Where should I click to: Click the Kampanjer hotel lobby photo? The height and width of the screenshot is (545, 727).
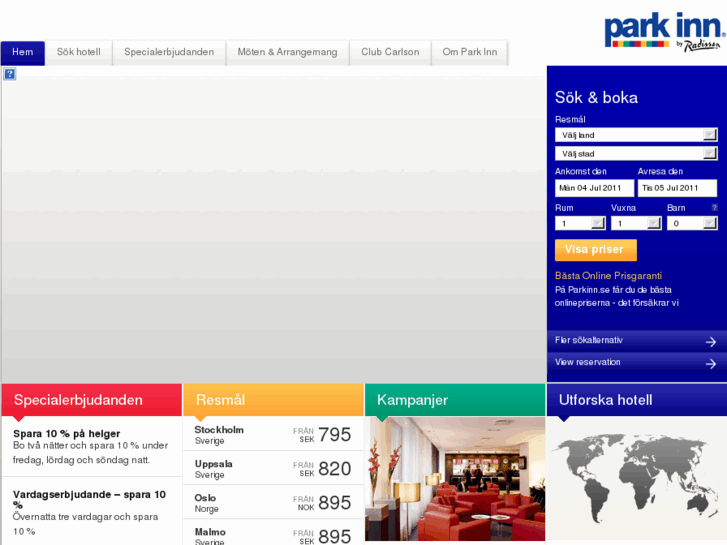[x=455, y=479]
